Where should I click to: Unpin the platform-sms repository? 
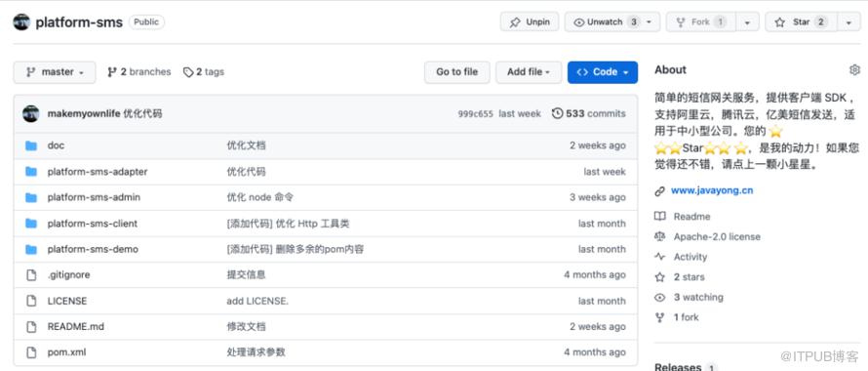pyautogui.click(x=530, y=22)
